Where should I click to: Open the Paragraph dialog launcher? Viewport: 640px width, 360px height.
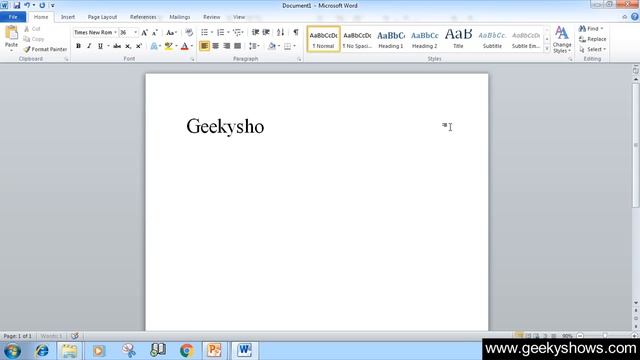coord(299,59)
